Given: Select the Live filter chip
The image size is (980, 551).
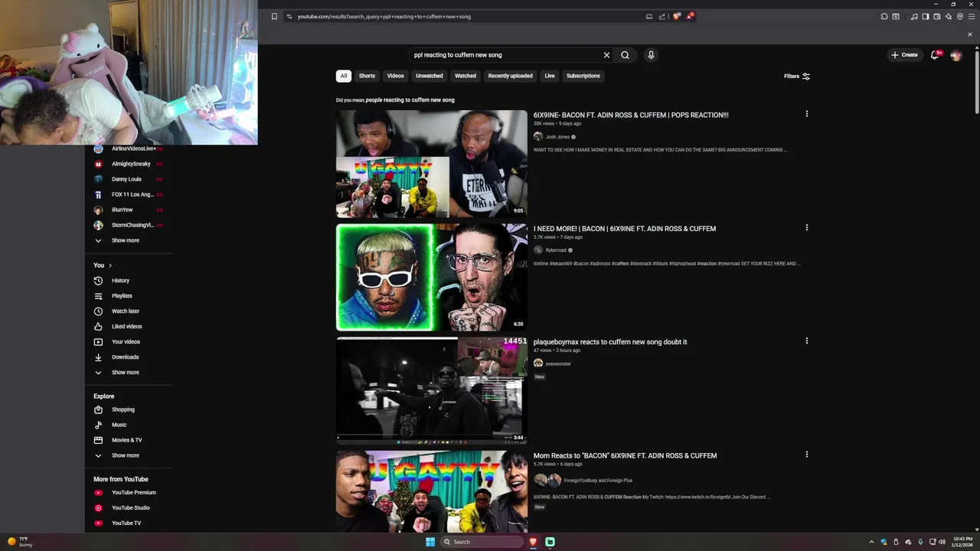Looking at the screenshot, I should point(550,76).
